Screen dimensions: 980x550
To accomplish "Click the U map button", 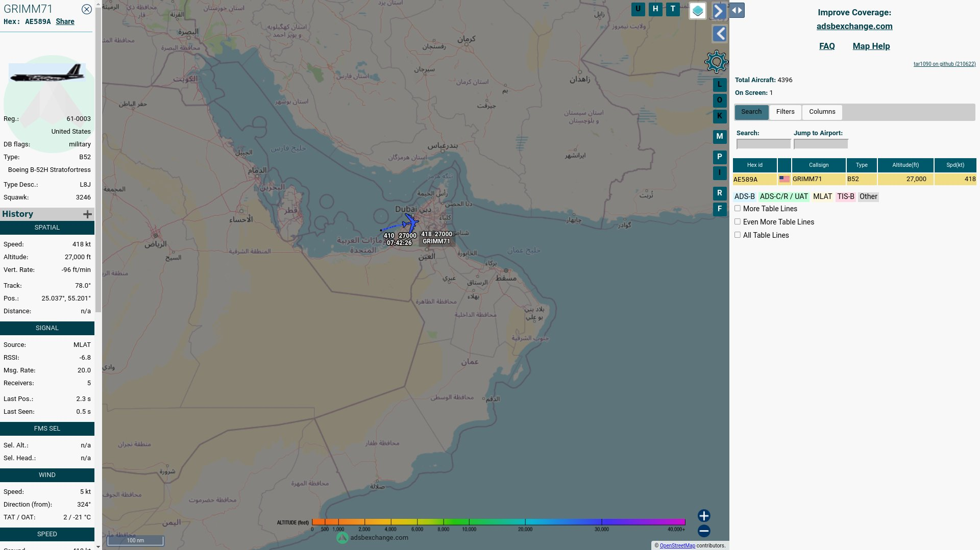I will (x=638, y=9).
